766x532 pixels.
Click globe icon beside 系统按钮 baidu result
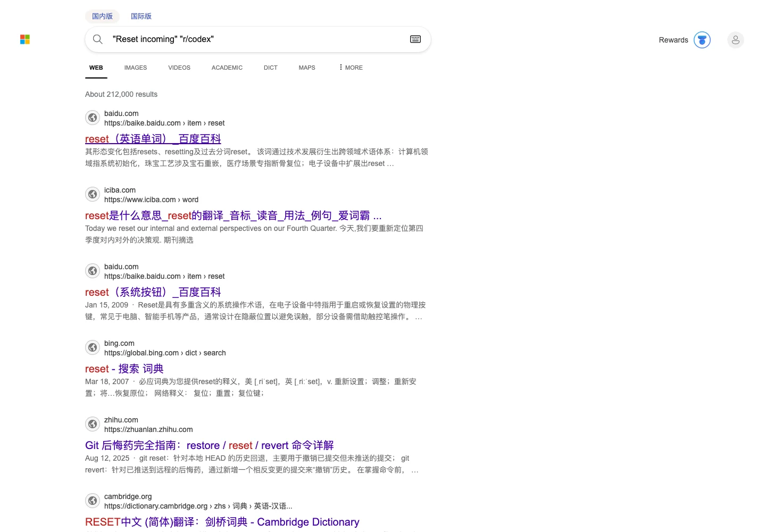(93, 271)
